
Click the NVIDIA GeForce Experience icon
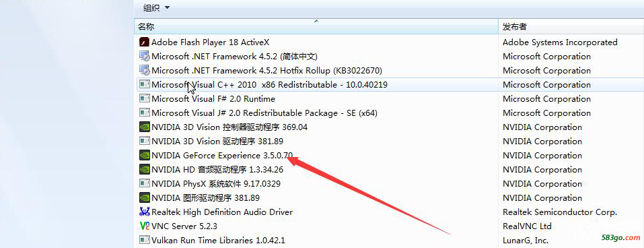144,155
